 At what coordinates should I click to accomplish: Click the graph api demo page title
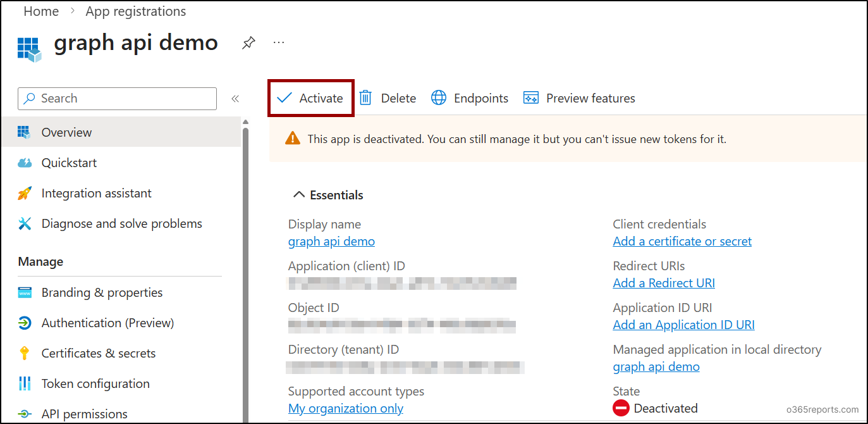click(x=136, y=43)
